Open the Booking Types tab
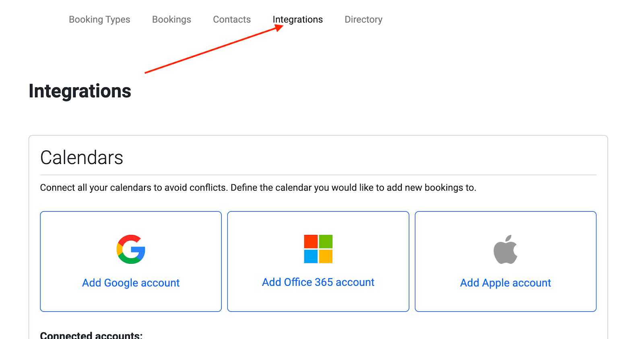 coord(99,19)
